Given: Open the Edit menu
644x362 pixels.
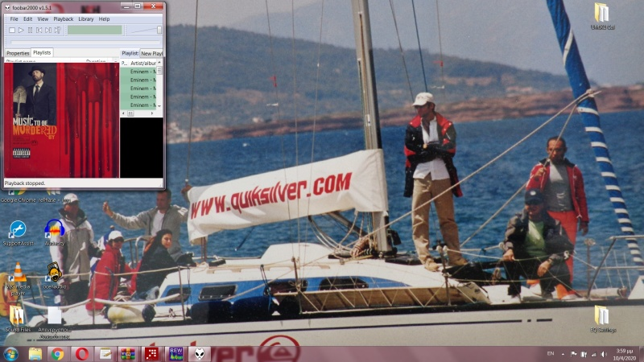Looking at the screenshot, I should pyautogui.click(x=27, y=19).
